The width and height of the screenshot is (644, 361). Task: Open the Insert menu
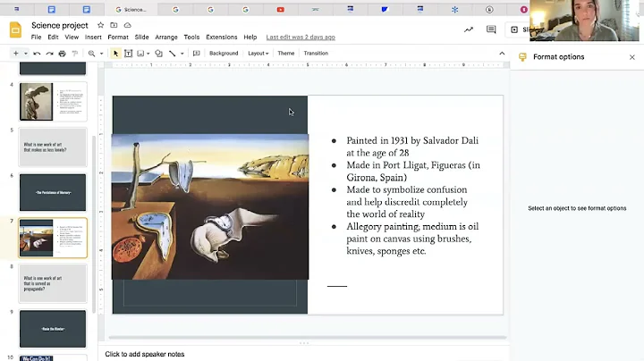coord(93,37)
